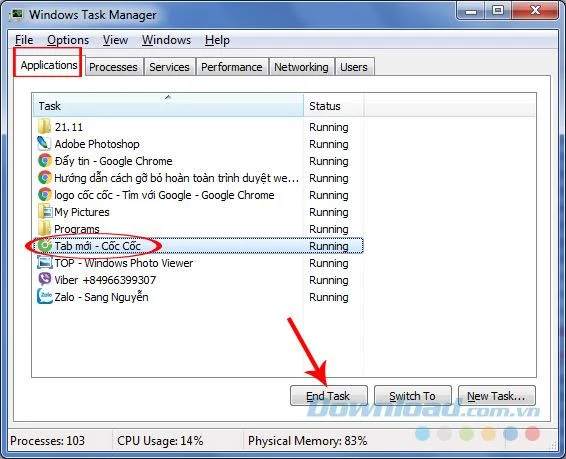
Task: Click Chrome icon beside Đẩy tin
Action: tap(45, 161)
